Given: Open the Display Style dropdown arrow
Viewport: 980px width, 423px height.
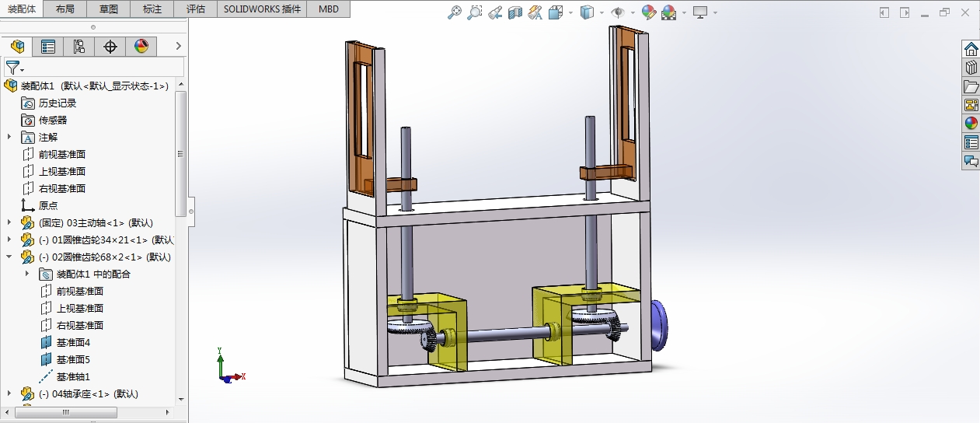Looking at the screenshot, I should click(602, 12).
